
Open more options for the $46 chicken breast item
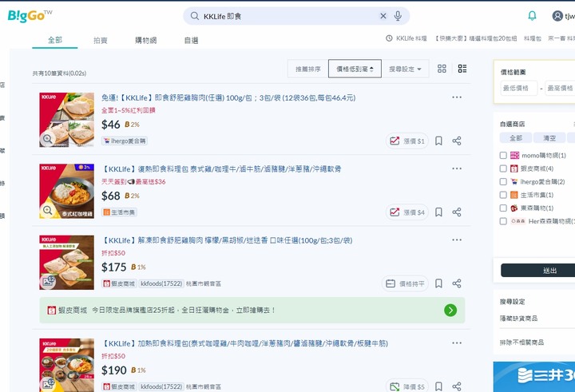click(457, 97)
